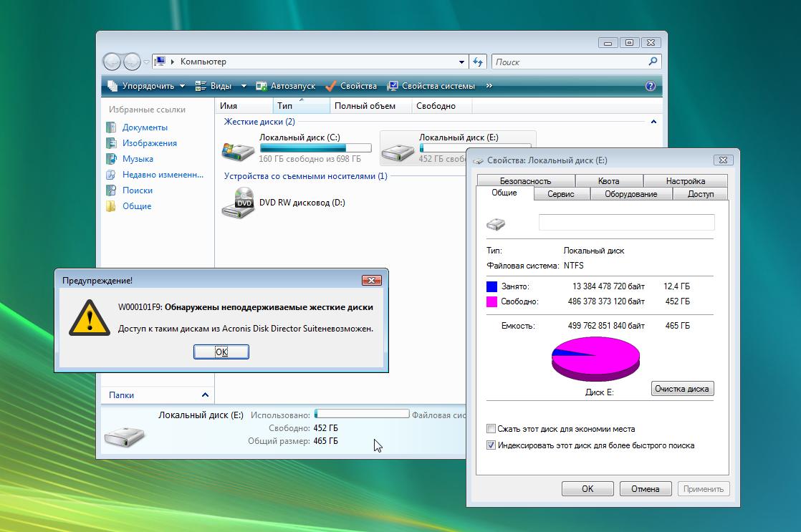Screen dimensions: 801x532
Task: Open the Виды dropdown arrow
Action: (x=244, y=86)
